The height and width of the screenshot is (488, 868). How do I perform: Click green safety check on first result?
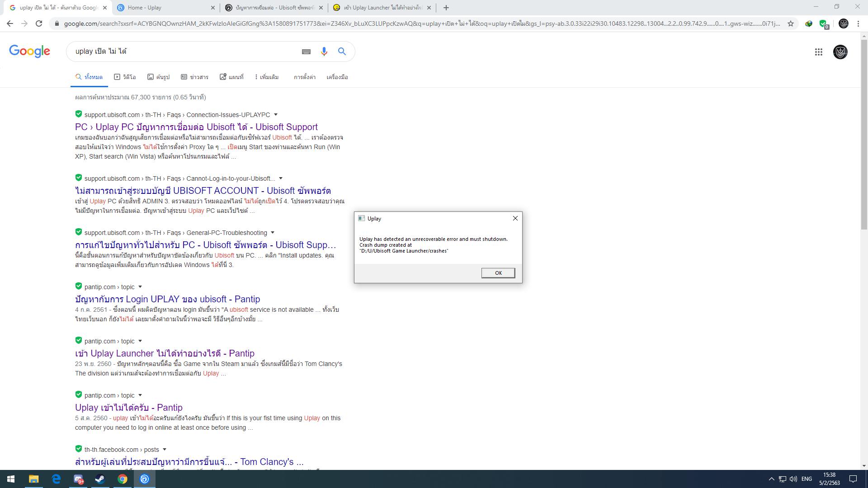pos(79,114)
